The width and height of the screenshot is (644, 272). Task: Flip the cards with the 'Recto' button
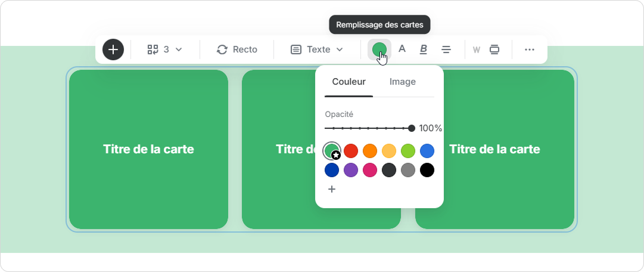click(237, 50)
